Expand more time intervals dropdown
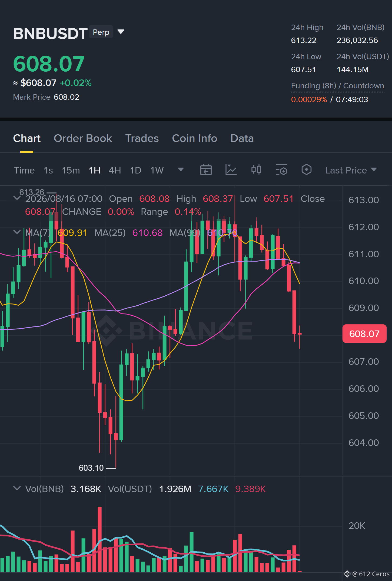This screenshot has height=581, width=392. click(181, 170)
